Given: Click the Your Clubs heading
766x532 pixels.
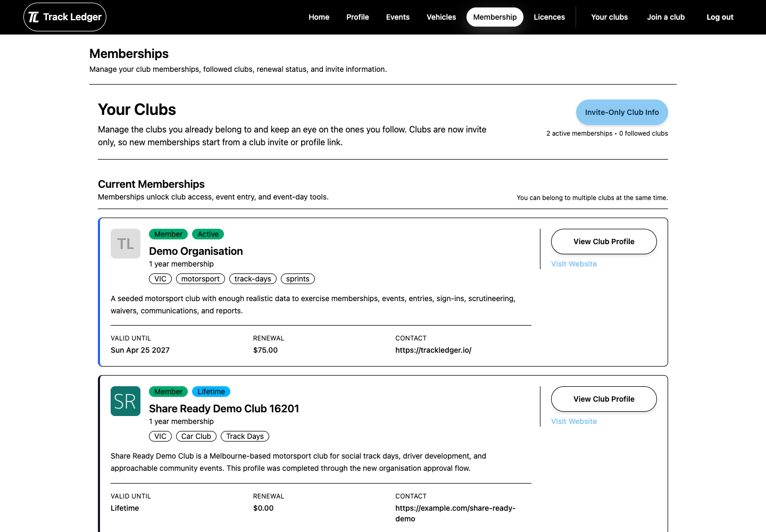Looking at the screenshot, I should pyautogui.click(x=137, y=110).
